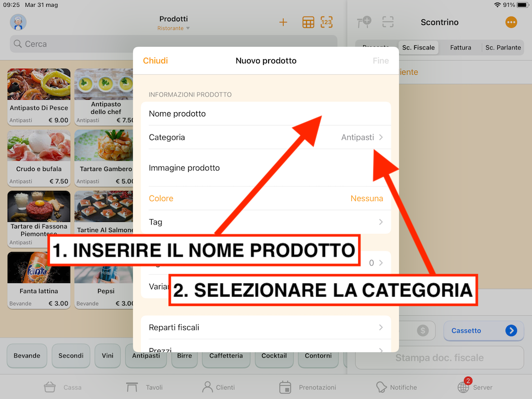The height and width of the screenshot is (399, 532).
Task: Tap the add table icon in Scontrino panel
Action: click(x=364, y=22)
